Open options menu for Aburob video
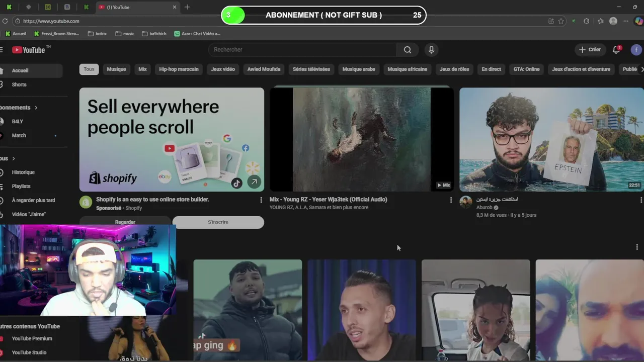 click(x=641, y=200)
